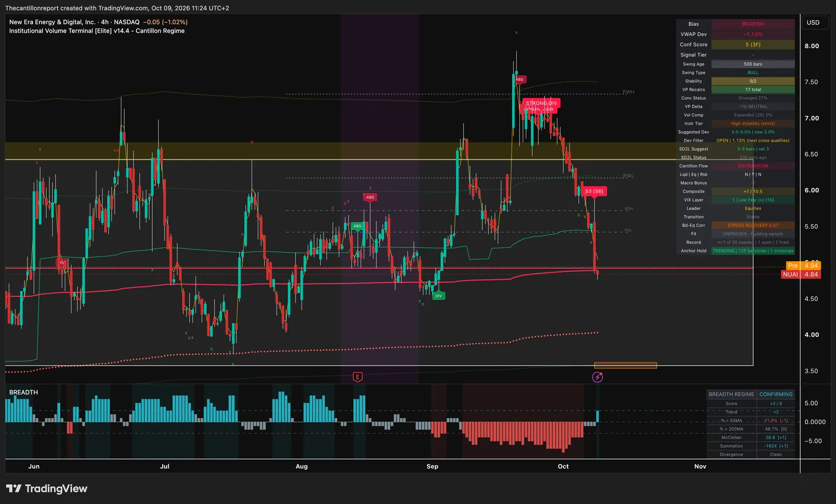
Task: Click the green 'DIV' label near September
Action: coord(439,296)
